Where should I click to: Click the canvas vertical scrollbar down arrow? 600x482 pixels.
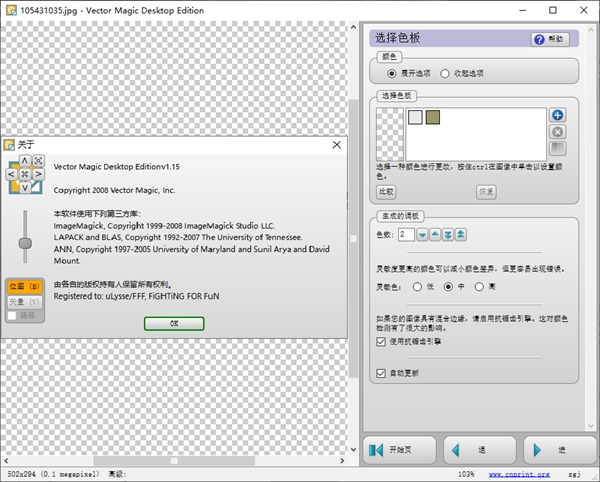pos(353,449)
